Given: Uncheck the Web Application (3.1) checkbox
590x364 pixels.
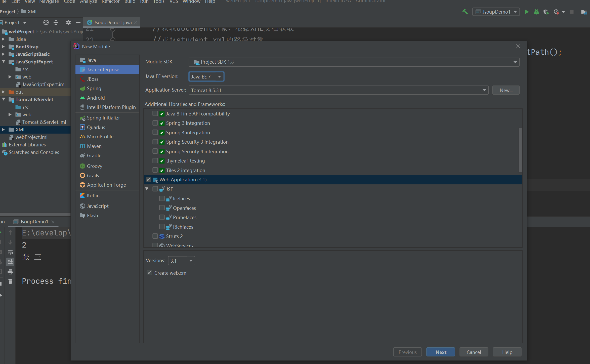Looking at the screenshot, I should [148, 179].
